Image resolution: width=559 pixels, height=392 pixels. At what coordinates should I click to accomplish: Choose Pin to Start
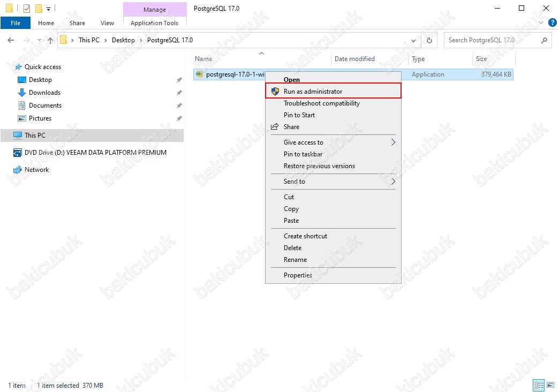click(x=333, y=115)
